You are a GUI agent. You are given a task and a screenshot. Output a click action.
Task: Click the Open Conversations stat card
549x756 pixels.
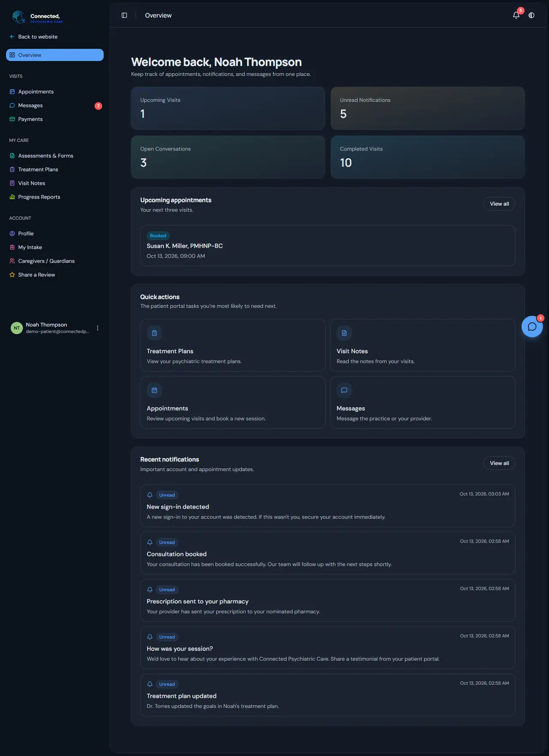(x=228, y=157)
